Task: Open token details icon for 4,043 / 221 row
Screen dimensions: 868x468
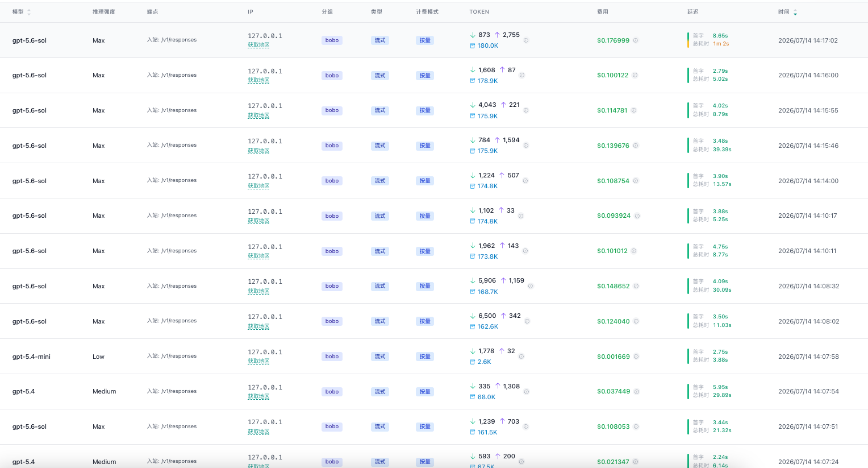Action: pyautogui.click(x=526, y=110)
